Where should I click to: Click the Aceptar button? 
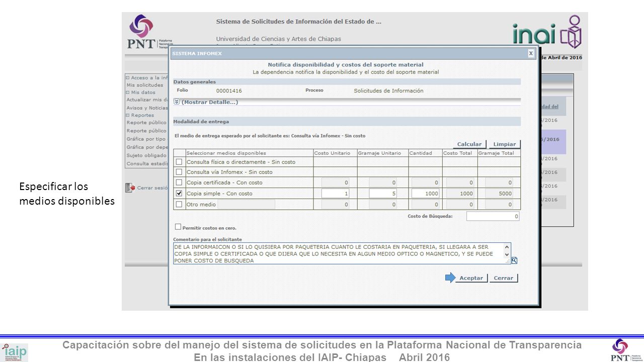471,278
